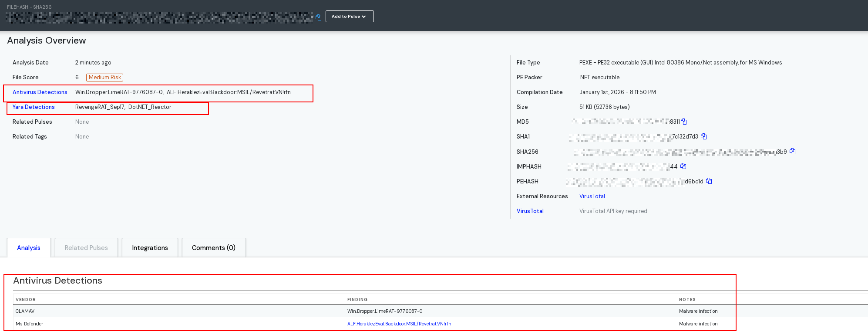Open the Related Pulses tab
This screenshot has width=868, height=335.
coord(86,247)
